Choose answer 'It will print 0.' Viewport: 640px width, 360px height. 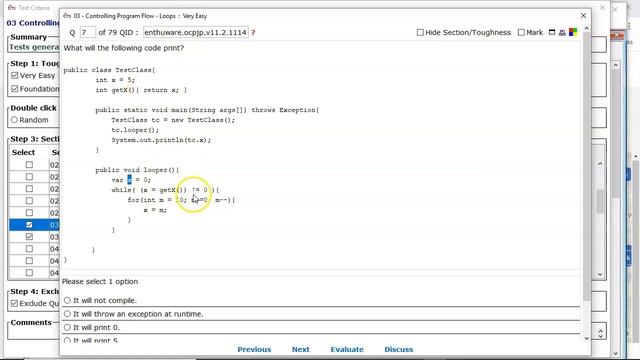[x=67, y=327]
